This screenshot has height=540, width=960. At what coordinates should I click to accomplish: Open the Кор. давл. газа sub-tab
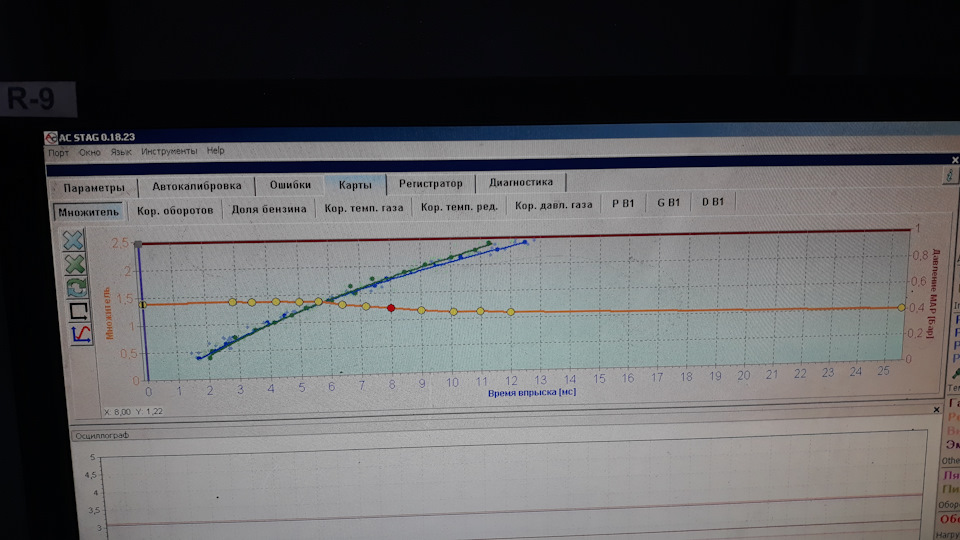[x=553, y=205]
